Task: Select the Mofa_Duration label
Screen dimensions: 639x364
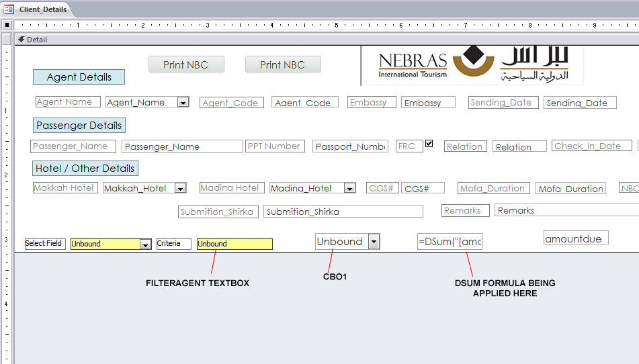Action: (493, 187)
